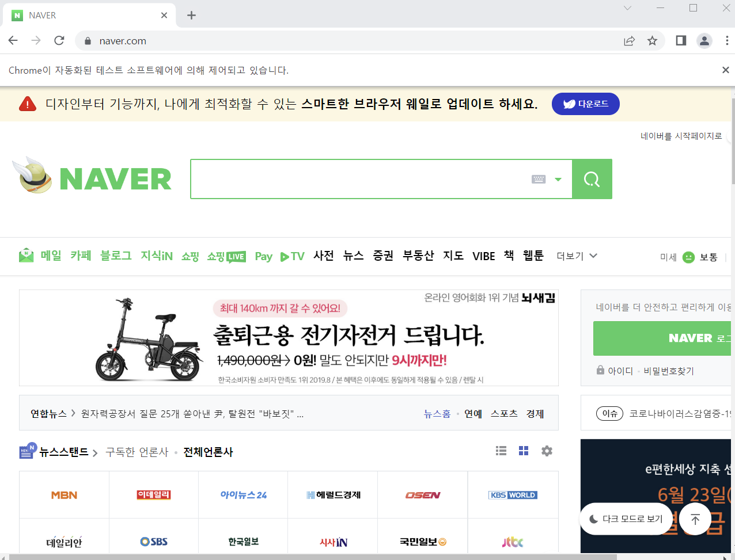Open the KBS WORLD press tile
Viewport: 735px width, 560px height.
coord(513,495)
